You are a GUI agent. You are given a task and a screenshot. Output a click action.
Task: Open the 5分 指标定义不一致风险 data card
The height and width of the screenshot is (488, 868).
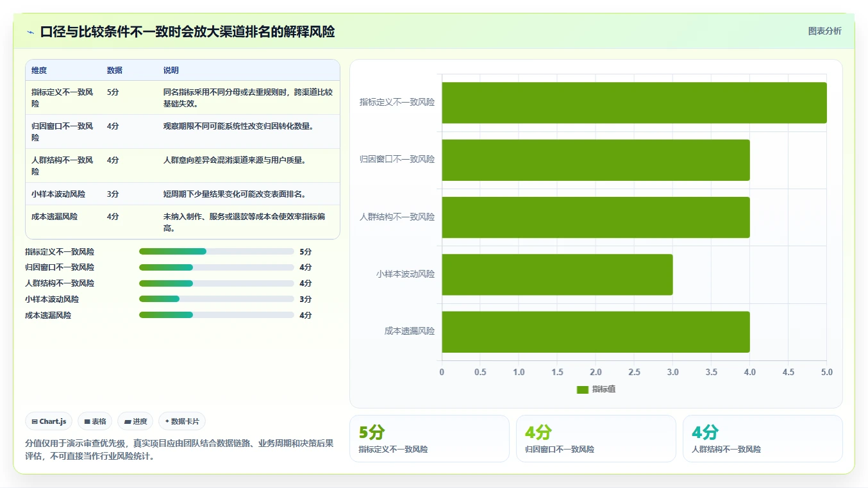pyautogui.click(x=430, y=439)
